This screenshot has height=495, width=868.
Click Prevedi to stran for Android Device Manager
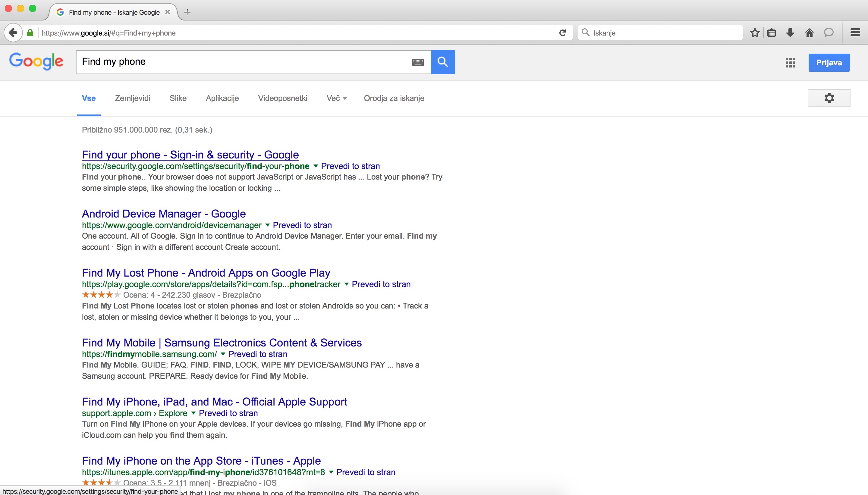point(302,225)
